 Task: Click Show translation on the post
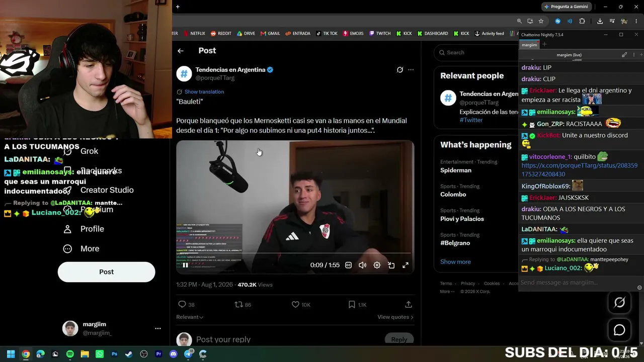pyautogui.click(x=204, y=92)
